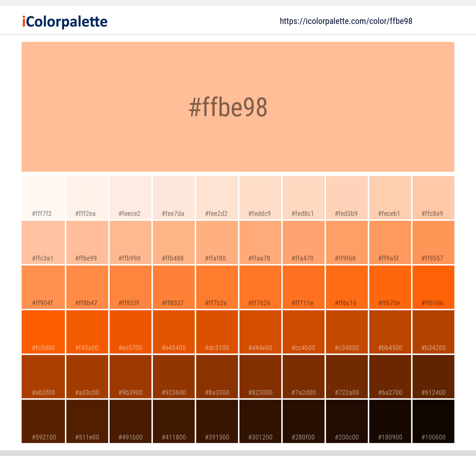The image size is (476, 456).
Task: Click the large #ffbe98 main color block
Action: 238,107
